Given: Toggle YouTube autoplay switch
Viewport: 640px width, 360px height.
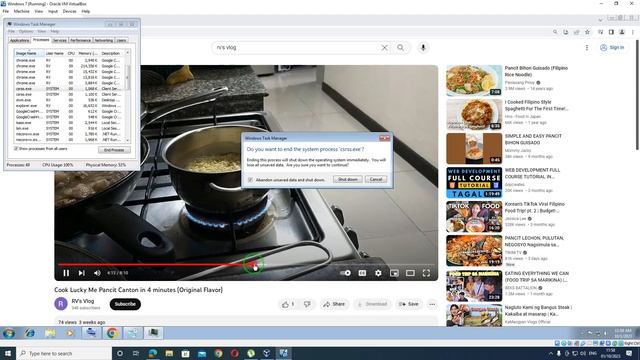Looking at the screenshot, I should coord(346,273).
